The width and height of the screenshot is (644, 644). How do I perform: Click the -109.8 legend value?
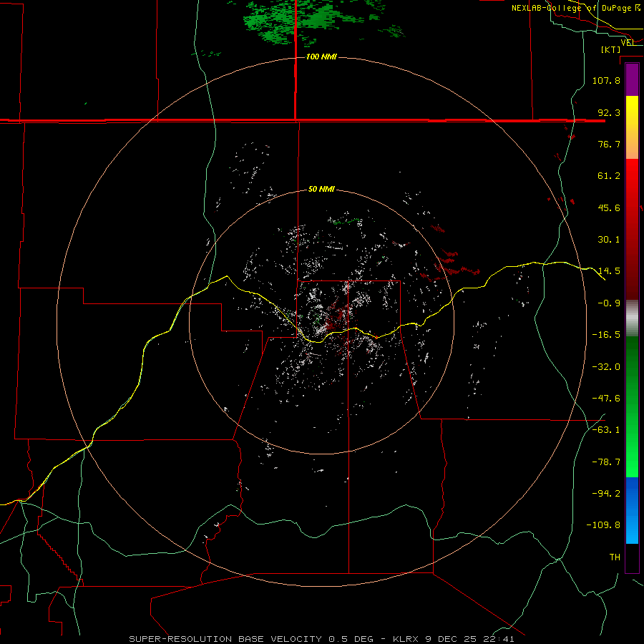click(x=603, y=525)
